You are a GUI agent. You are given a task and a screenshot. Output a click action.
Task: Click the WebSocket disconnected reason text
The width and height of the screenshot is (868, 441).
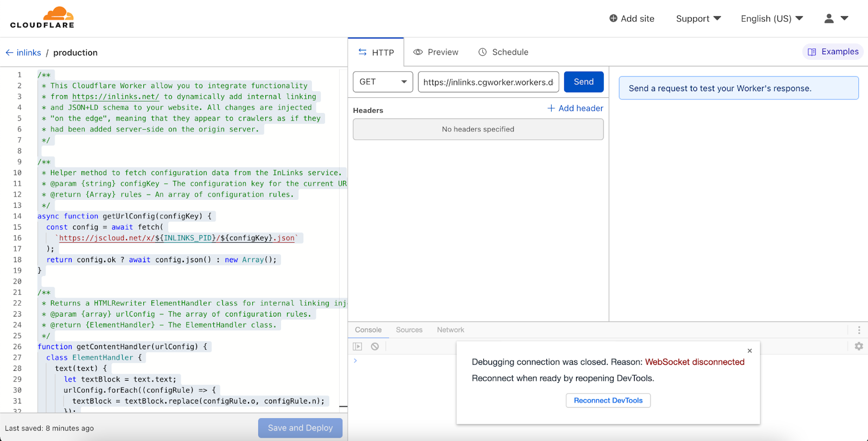[x=695, y=362]
